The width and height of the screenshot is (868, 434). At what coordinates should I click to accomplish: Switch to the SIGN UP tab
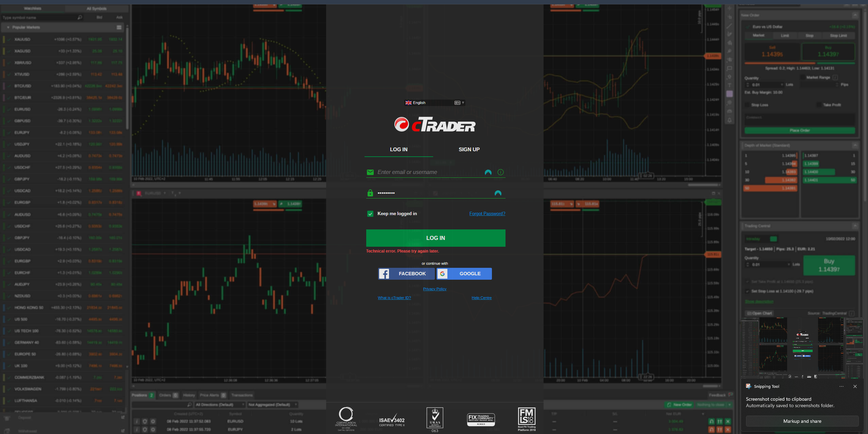click(x=469, y=150)
